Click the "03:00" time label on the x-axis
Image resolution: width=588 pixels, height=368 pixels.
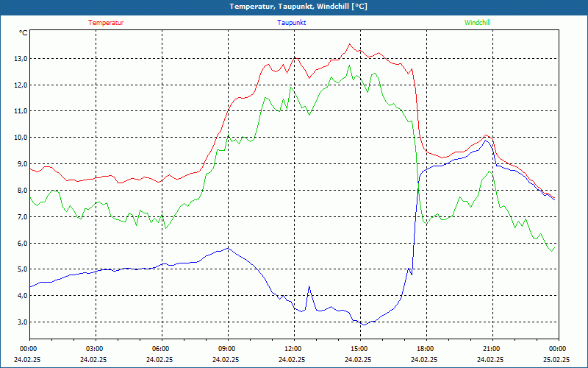click(96, 349)
